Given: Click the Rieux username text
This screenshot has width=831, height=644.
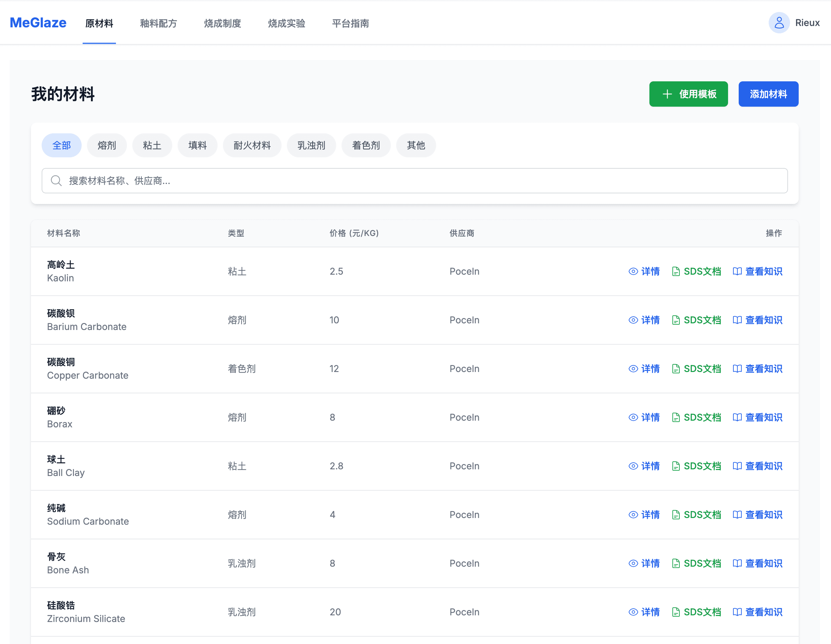Looking at the screenshot, I should click(x=807, y=23).
